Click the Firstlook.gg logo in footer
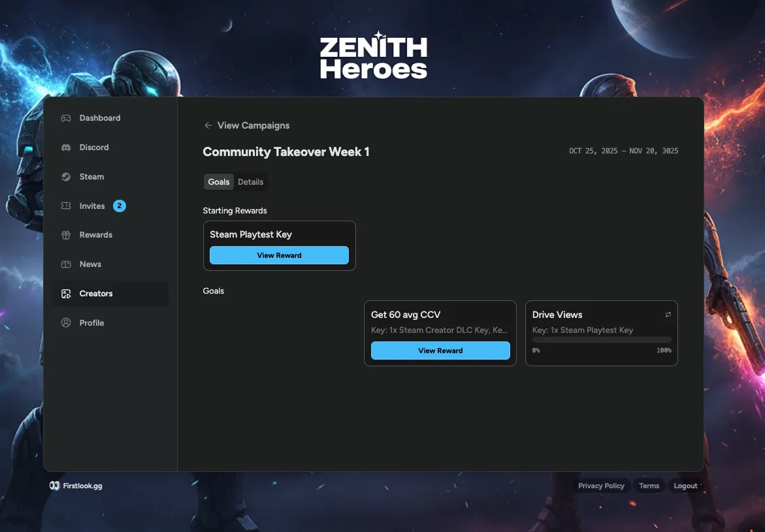 75,485
